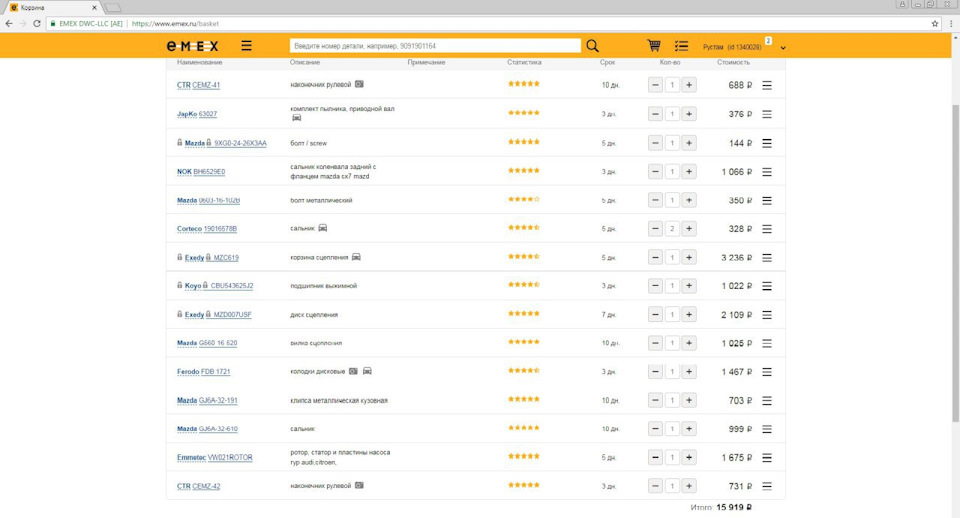960x518 pixels.
Task: Click the page vertical scrollbar
Action: click(x=955, y=263)
